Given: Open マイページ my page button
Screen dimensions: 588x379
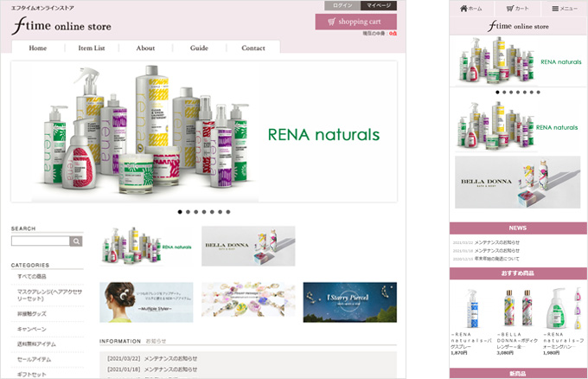Looking at the screenshot, I should click(x=379, y=6).
